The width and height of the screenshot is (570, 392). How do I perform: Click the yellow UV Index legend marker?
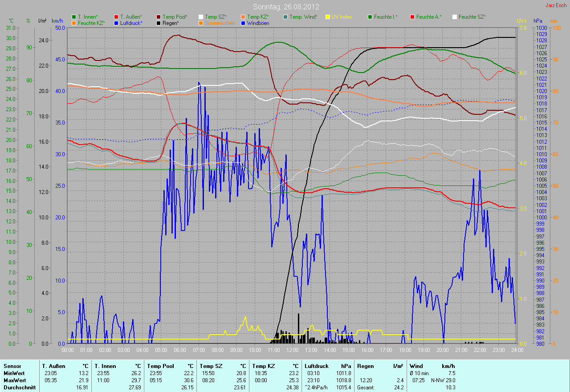[328, 17]
